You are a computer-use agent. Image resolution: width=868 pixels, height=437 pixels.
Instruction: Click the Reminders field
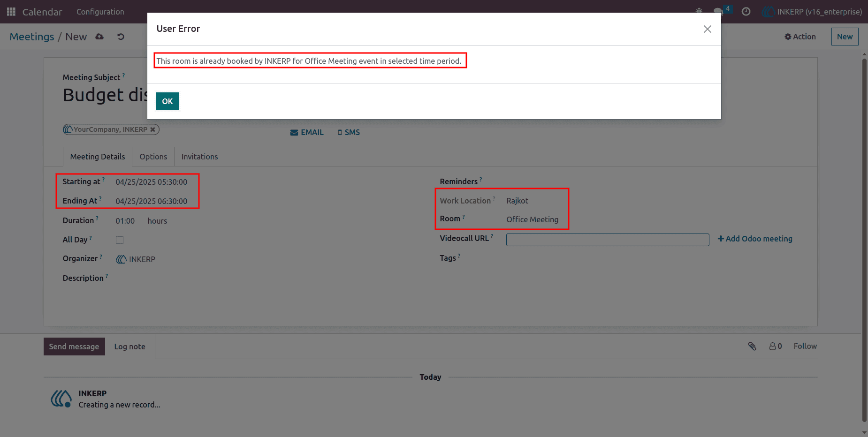(x=608, y=181)
